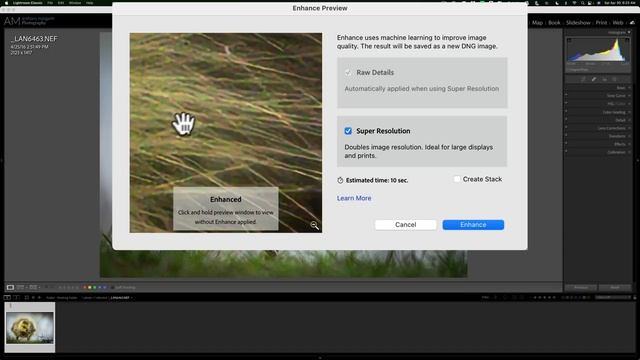640x360 pixels.
Task: Expand the Detail panel
Action: [620, 120]
